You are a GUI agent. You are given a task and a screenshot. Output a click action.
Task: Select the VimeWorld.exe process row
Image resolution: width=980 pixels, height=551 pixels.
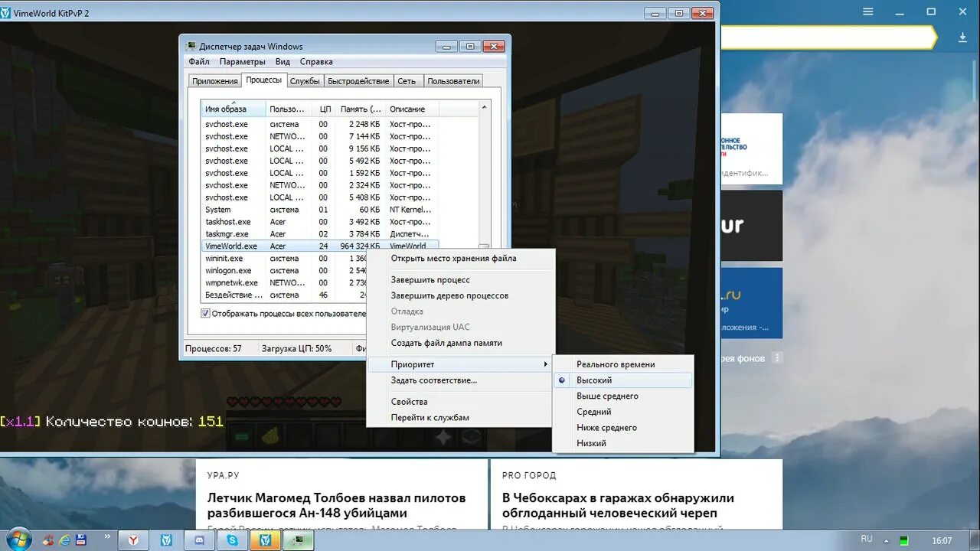click(x=321, y=246)
